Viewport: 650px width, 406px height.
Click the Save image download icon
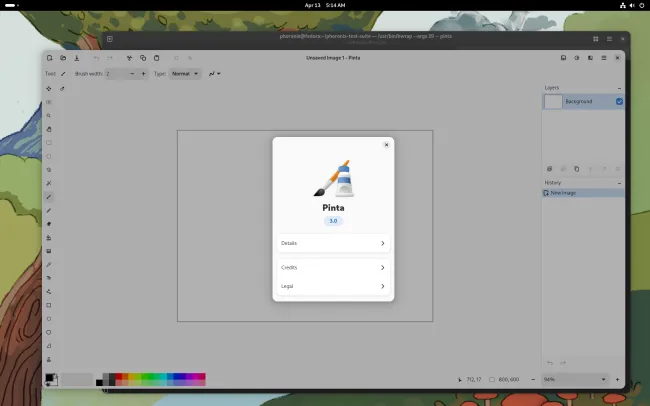78,58
